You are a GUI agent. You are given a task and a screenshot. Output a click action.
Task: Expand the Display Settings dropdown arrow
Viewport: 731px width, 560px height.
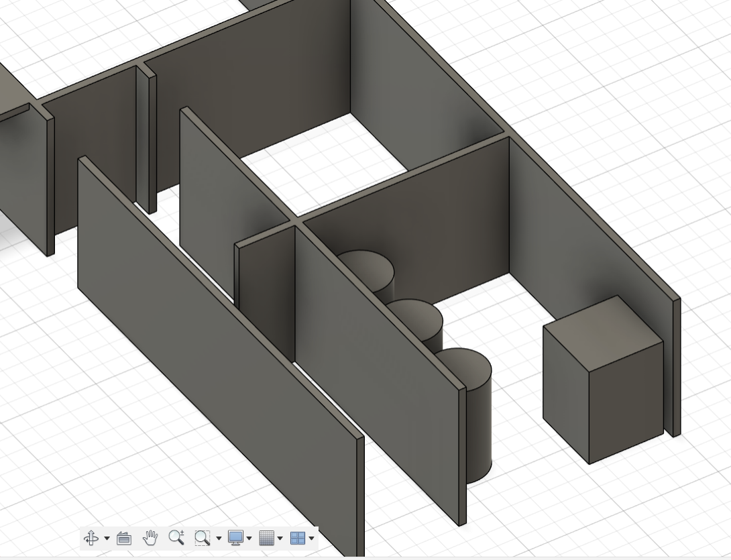[249, 538]
